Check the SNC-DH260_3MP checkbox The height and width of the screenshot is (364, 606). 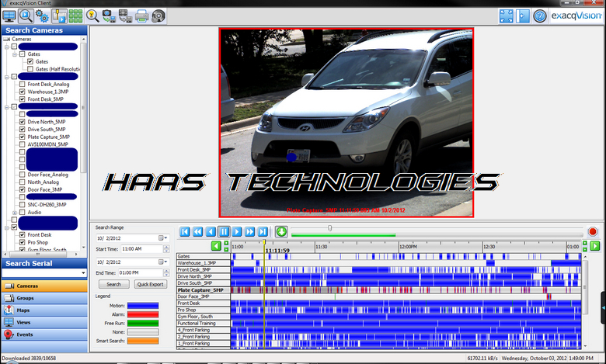(x=23, y=205)
